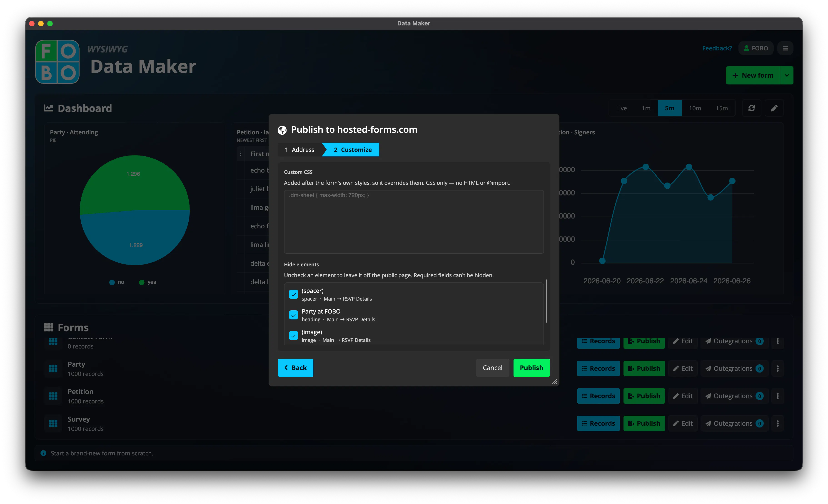This screenshot has height=504, width=828.
Task: Uncheck the (image) element checkbox
Action: tap(293, 336)
